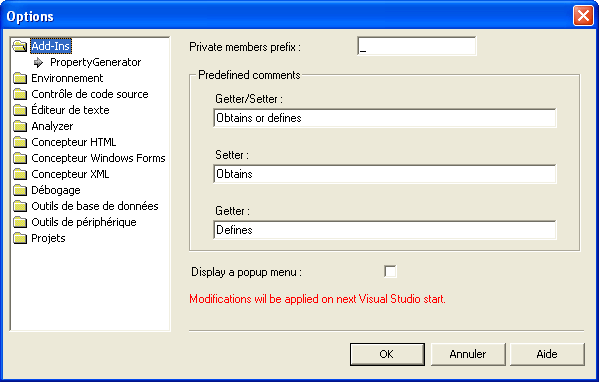The height and width of the screenshot is (382, 599).
Task: Click the Projets folder icon
Action: click(20, 238)
